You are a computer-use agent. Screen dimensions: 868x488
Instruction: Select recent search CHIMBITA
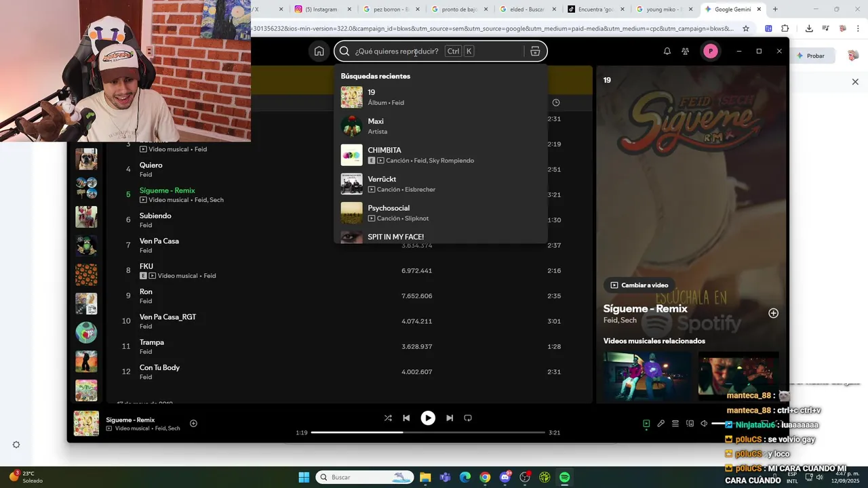[x=441, y=155]
